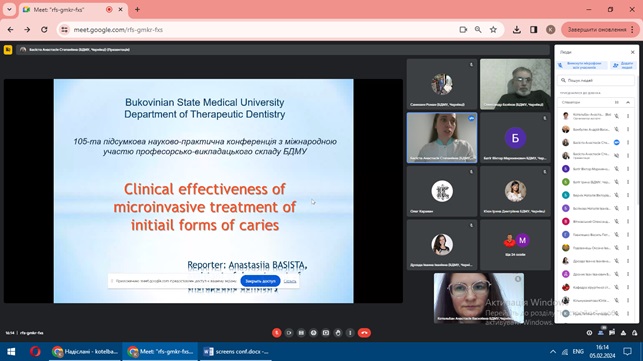Show hidden system tray icons
The image size is (643, 361).
pos(553,352)
